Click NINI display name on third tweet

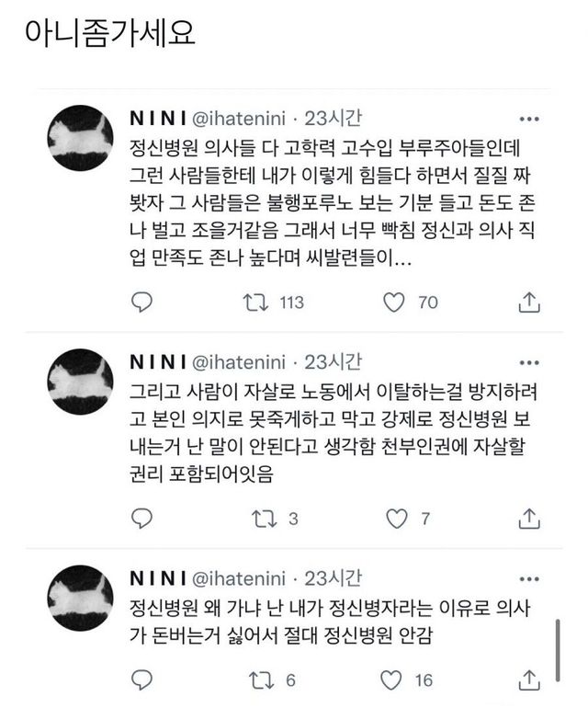pos(158,579)
